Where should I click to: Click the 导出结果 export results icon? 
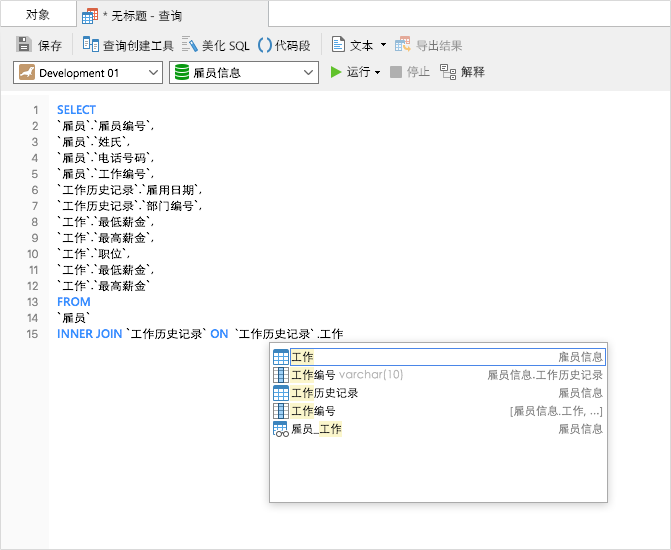403,45
